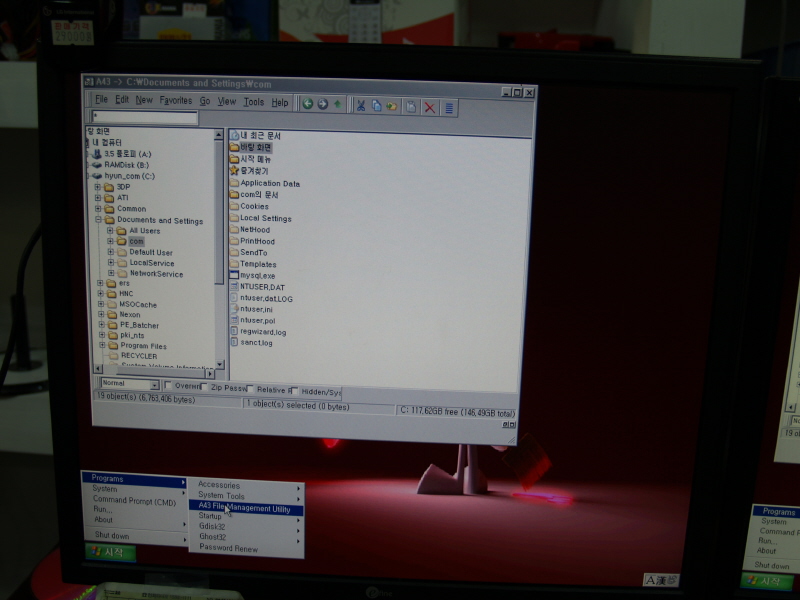Select the ntuser.dat.LOG file name

pyautogui.click(x=266, y=298)
